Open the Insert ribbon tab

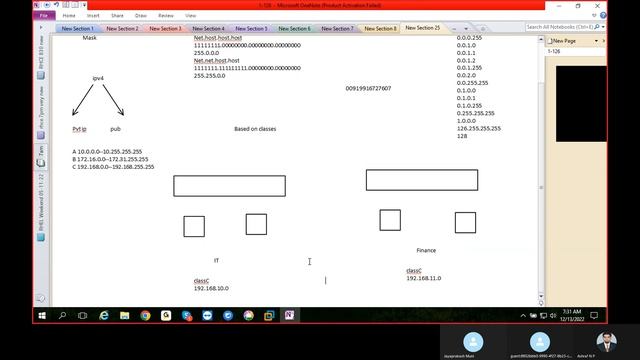[x=93, y=16]
